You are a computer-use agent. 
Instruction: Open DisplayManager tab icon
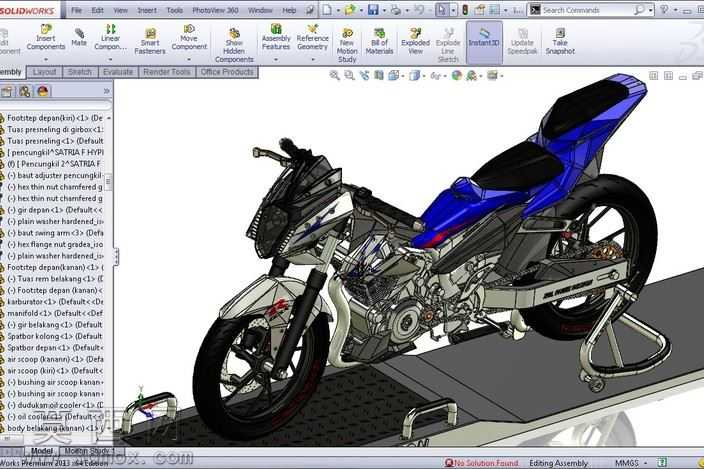click(x=43, y=92)
